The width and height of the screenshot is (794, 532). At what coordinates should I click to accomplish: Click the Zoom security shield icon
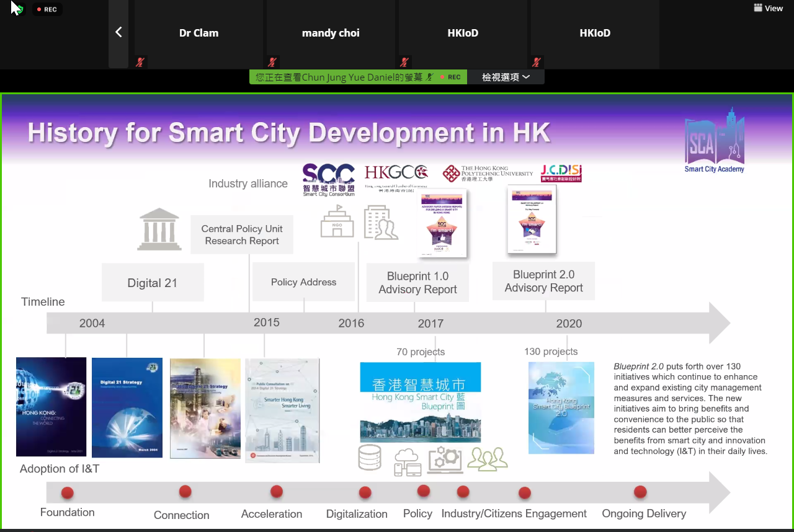(17, 9)
